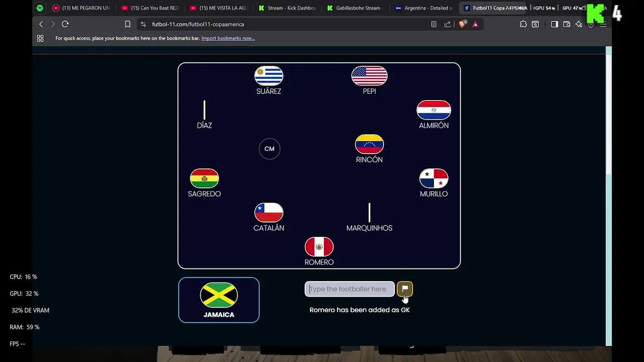
Task: Click the browser back arrow
Action: click(x=41, y=24)
